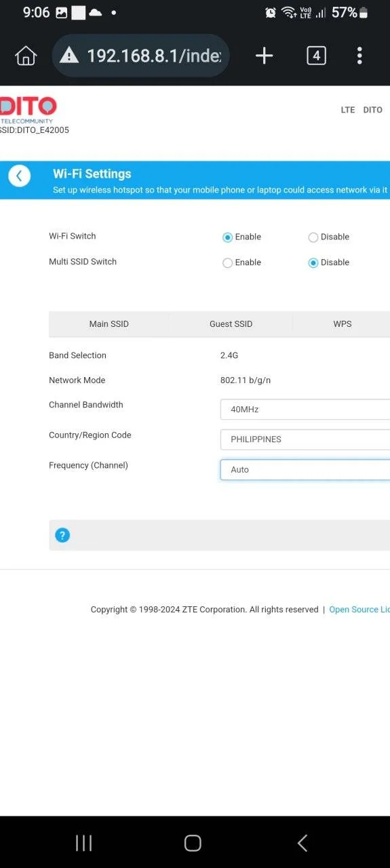Viewport: 390px width, 868px height.
Task: Select Enable for Multi SSID Switch
Action: click(227, 263)
